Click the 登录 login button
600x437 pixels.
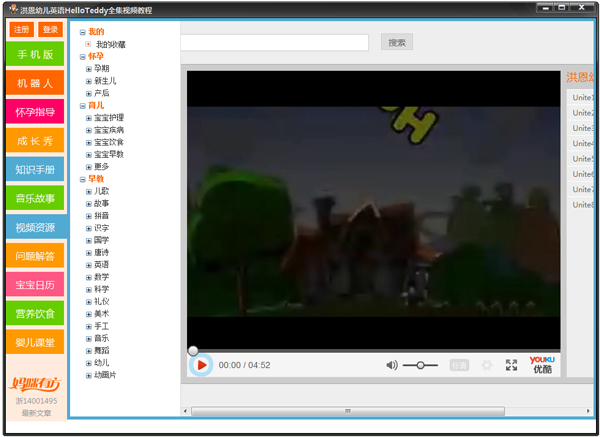pyautogui.click(x=50, y=29)
